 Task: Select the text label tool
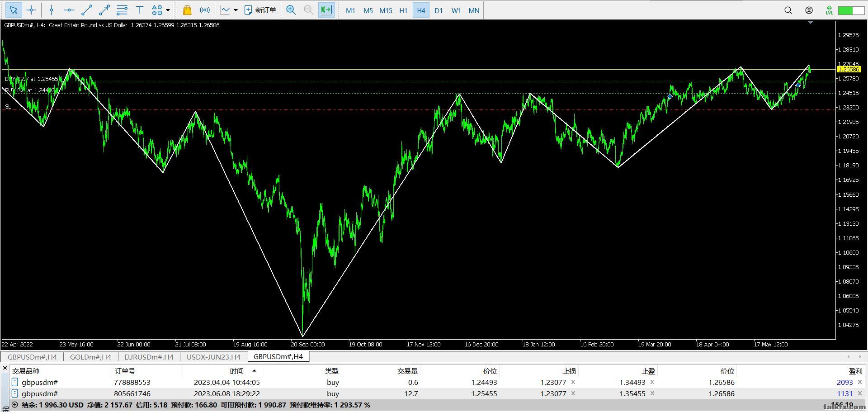pyautogui.click(x=140, y=10)
